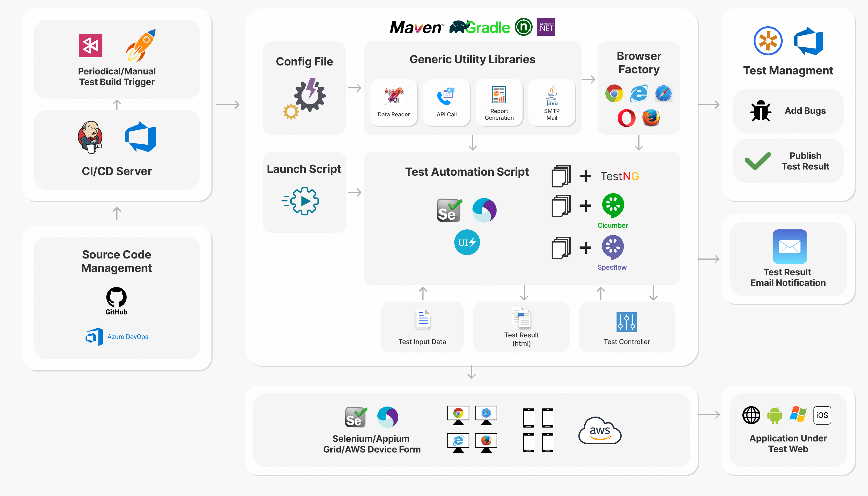Click the Chrome monitor in the grid section

pos(458,416)
